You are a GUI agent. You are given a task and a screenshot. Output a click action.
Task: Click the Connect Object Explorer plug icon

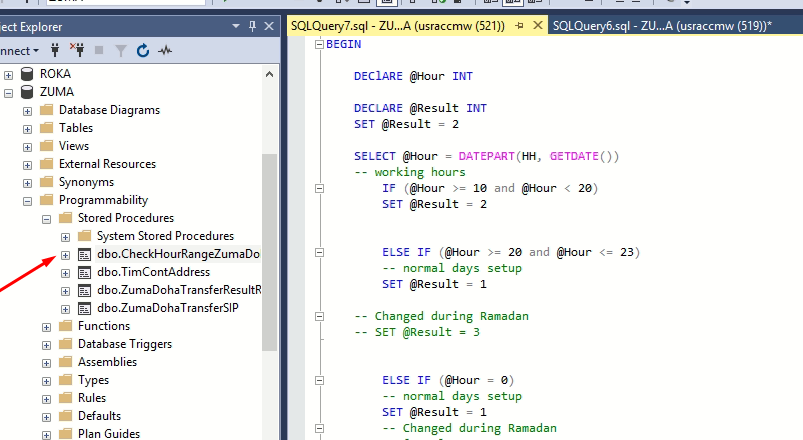(x=53, y=49)
